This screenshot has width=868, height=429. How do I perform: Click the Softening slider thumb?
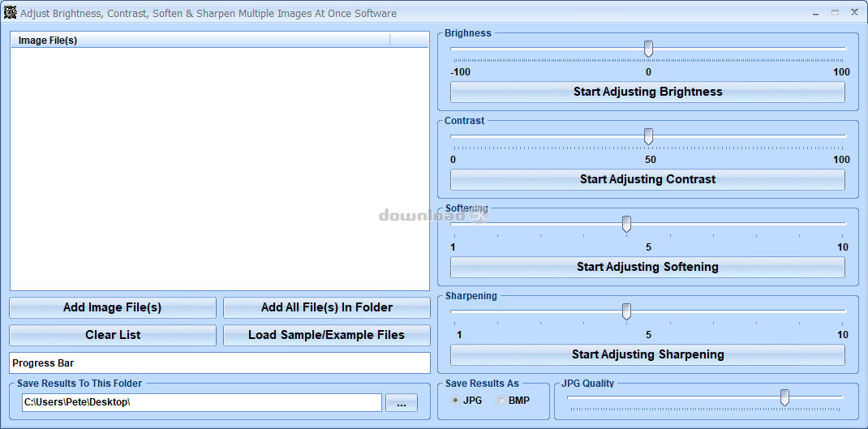pos(626,224)
